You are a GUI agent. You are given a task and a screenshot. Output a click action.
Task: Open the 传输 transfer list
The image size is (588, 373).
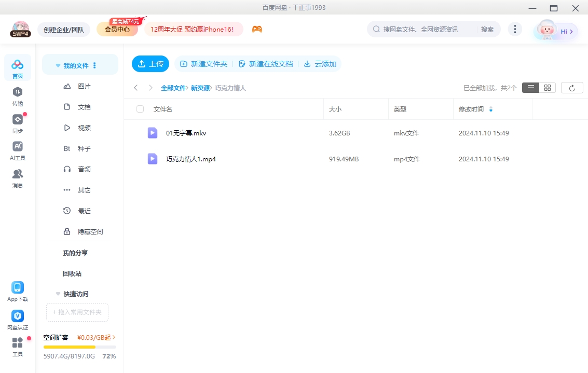coord(18,96)
